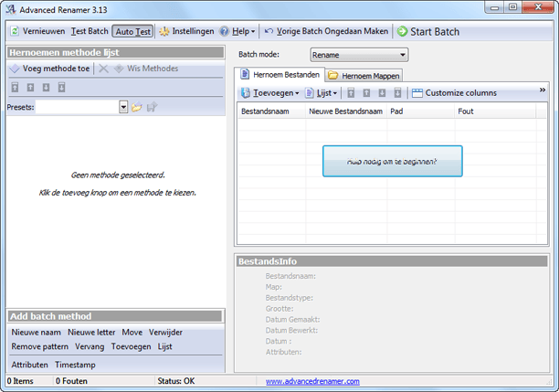
Task: Click the Nieuwe Bestandsnaam column header
Action: [x=346, y=111]
